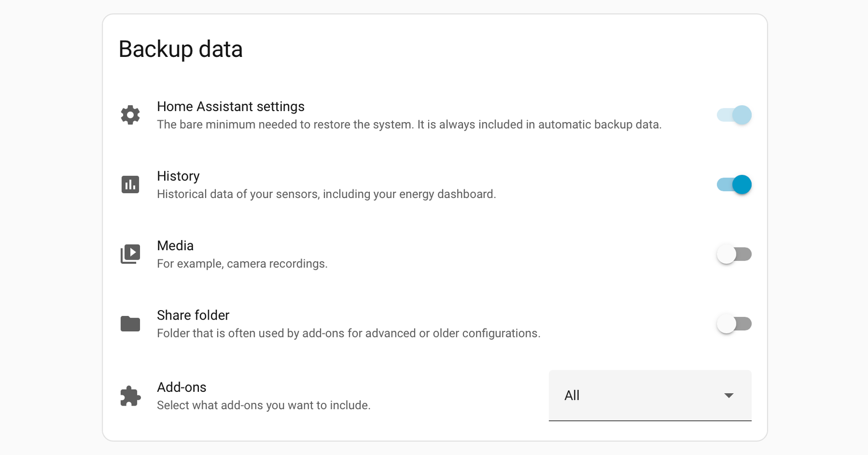This screenshot has width=868, height=455.
Task: Turn off the History backup toggle
Action: pos(733,184)
